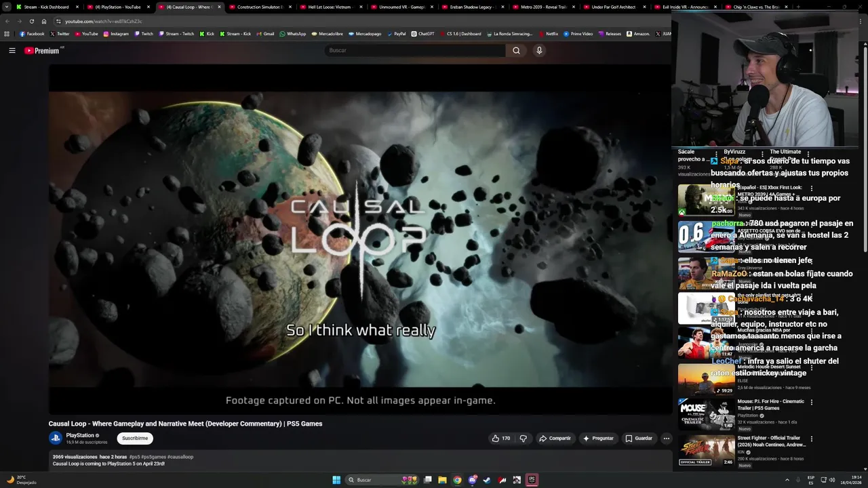Viewport: 868px width, 488px height.
Task: Open the PayPal bookmark
Action: point(396,33)
